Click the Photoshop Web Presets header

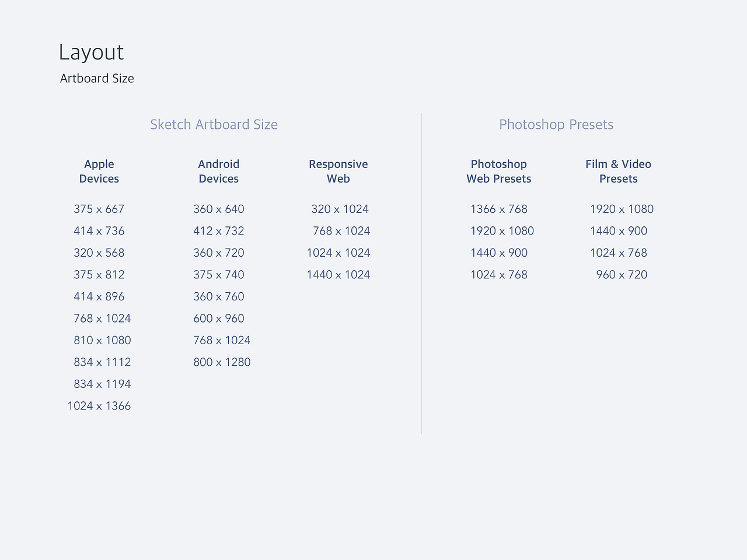point(499,171)
